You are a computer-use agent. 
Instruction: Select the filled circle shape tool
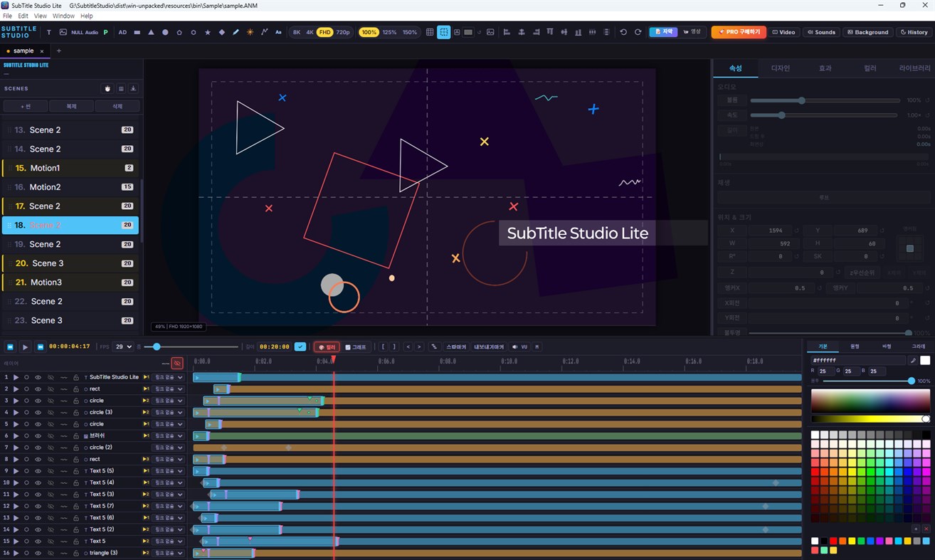tap(165, 32)
